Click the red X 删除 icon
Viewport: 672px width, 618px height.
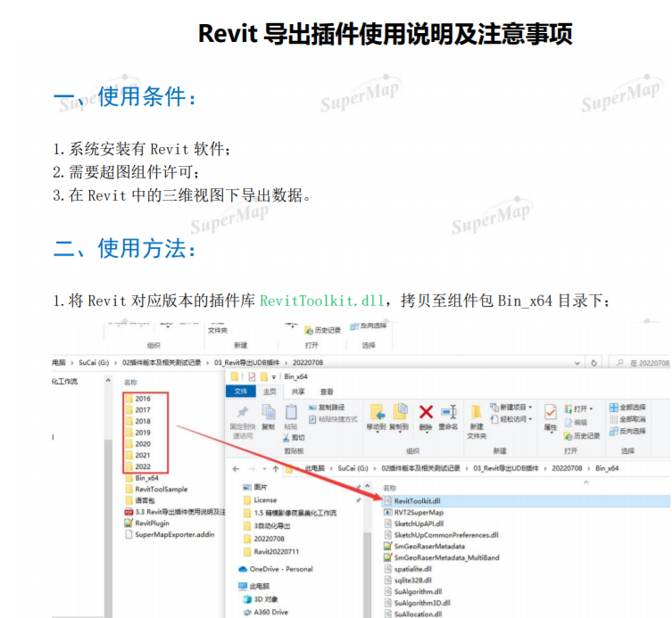(426, 412)
